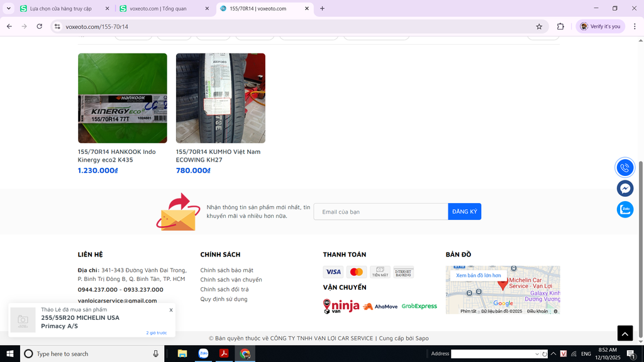This screenshot has height=362, width=644.
Task: Click the ENG language indicator in tray
Action: [x=586, y=354]
